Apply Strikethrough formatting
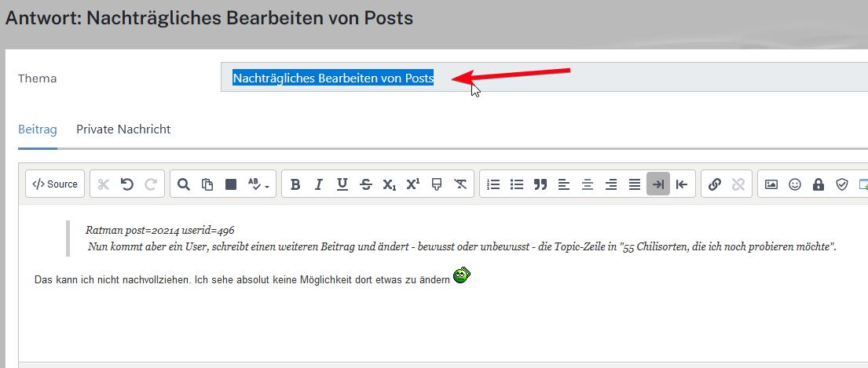The image size is (868, 368). point(366,184)
